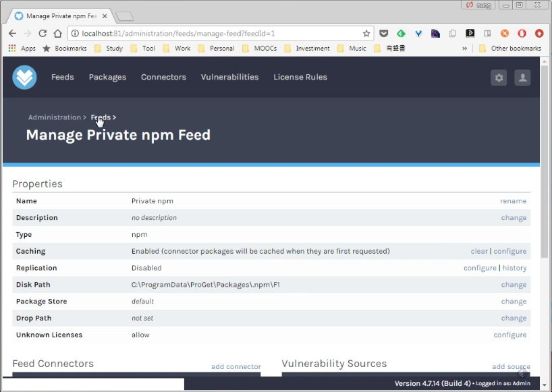This screenshot has width=552, height=392.
Task: Click the red Opera-style extension icon
Action: point(522,34)
